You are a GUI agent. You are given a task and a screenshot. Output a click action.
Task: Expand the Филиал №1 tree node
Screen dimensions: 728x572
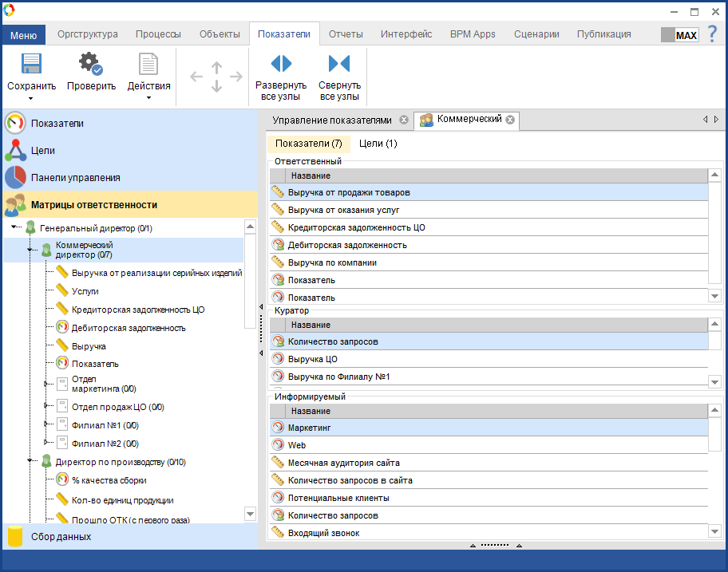point(46,424)
